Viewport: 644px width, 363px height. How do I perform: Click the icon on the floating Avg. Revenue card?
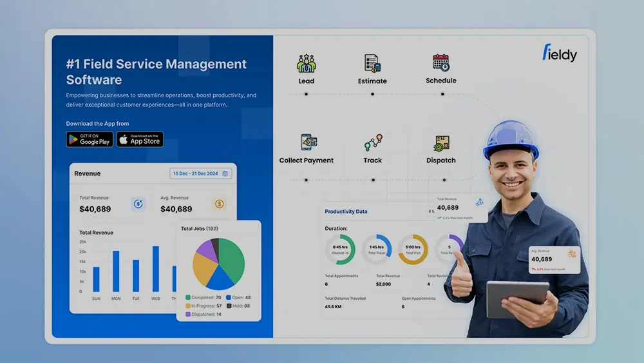tap(572, 254)
